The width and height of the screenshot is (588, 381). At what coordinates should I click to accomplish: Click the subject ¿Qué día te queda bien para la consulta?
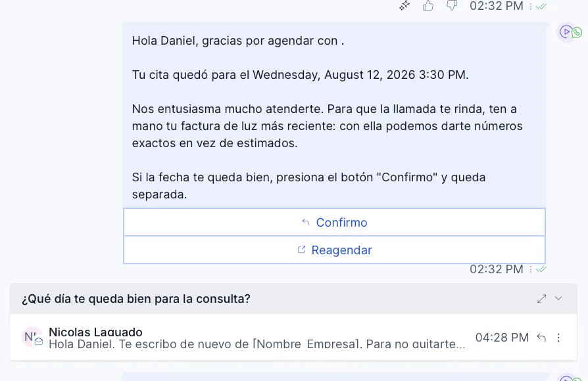click(x=135, y=299)
